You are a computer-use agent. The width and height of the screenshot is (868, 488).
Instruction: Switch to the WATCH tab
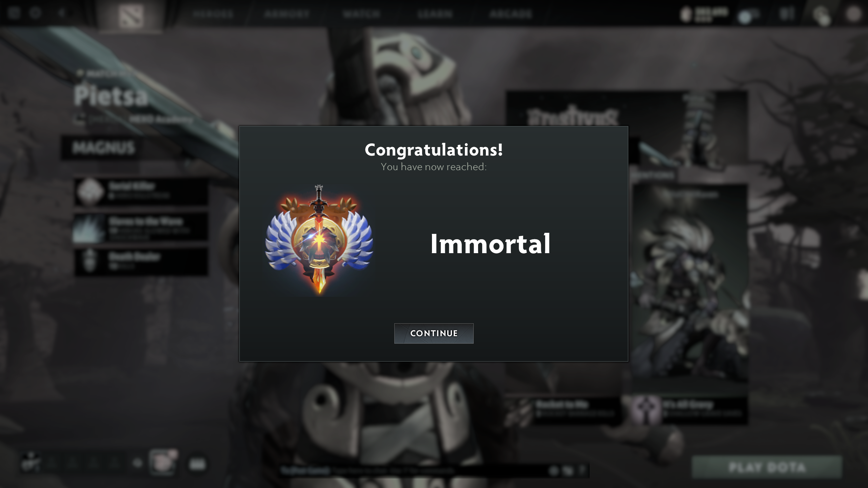361,14
